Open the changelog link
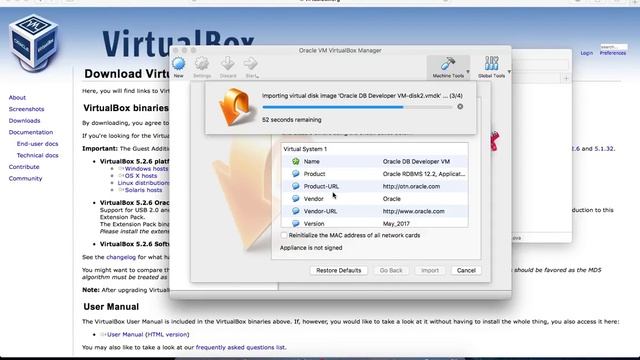 (x=121, y=257)
